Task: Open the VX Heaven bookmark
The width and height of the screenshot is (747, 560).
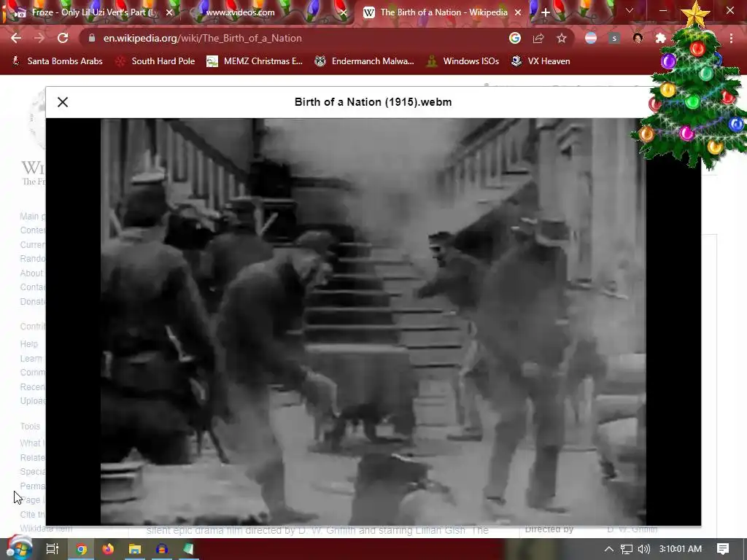Action: [x=541, y=61]
